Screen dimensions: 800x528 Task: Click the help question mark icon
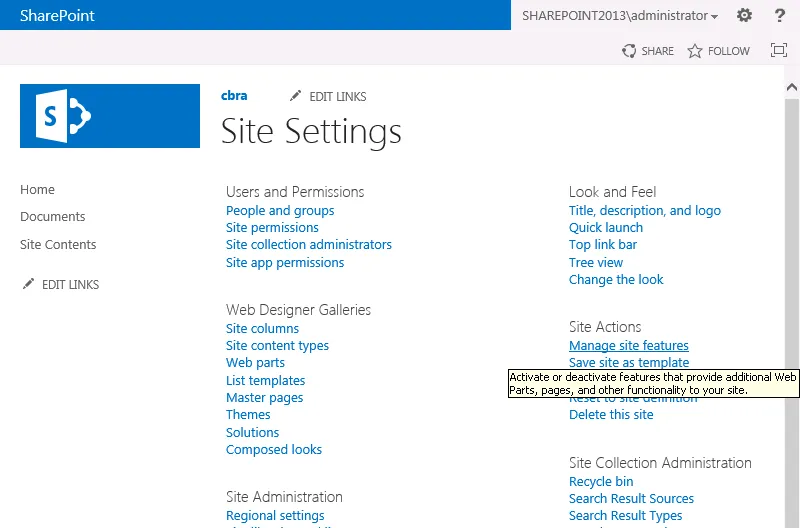[780, 15]
